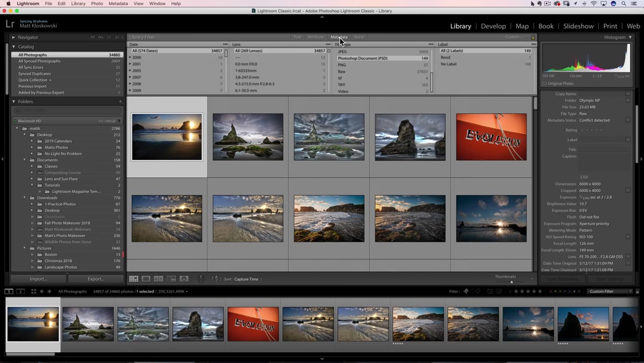Open second window display button 2
The width and height of the screenshot is (644, 363).
point(20,292)
